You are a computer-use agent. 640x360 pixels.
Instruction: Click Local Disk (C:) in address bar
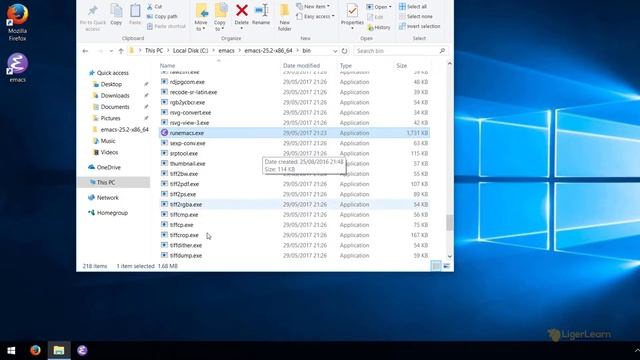tap(190, 51)
